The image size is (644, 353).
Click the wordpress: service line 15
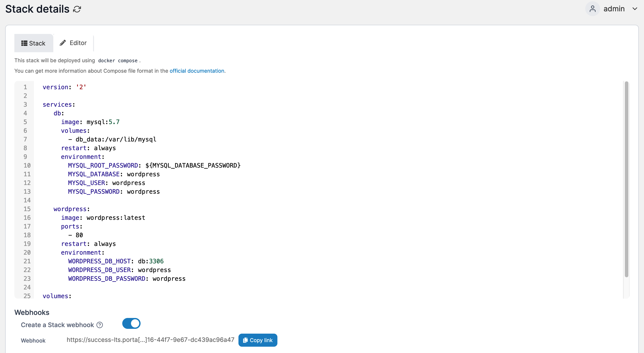click(72, 209)
